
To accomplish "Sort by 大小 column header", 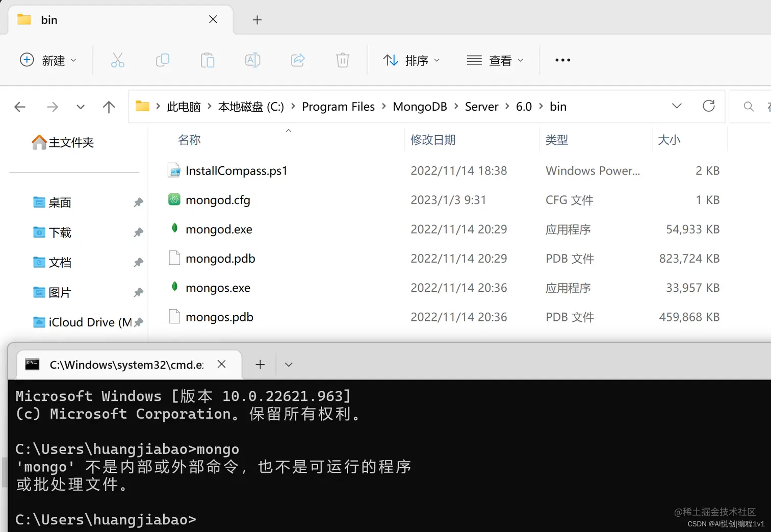I will 669,140.
